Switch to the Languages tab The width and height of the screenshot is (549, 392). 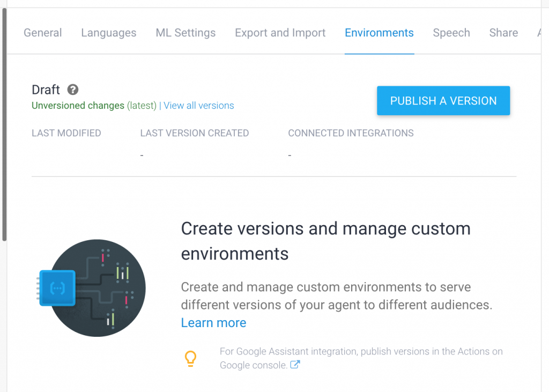[x=109, y=33]
